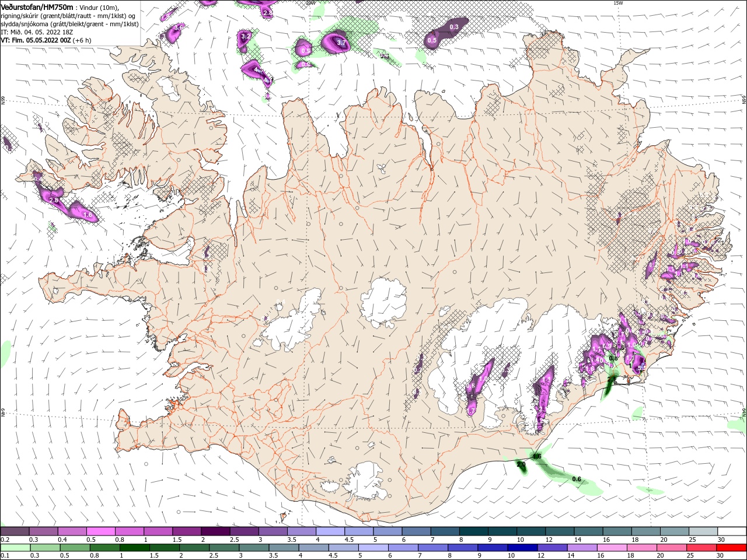Click the '0.1' label in bottom legend
Screen dimensions: 747x560
click(5, 556)
